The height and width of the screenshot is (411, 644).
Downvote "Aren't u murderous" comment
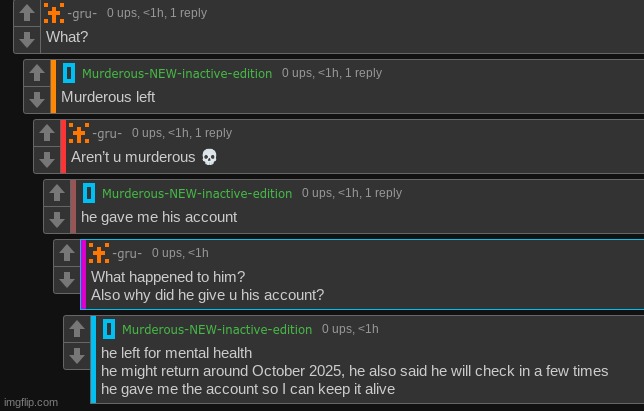click(47, 159)
